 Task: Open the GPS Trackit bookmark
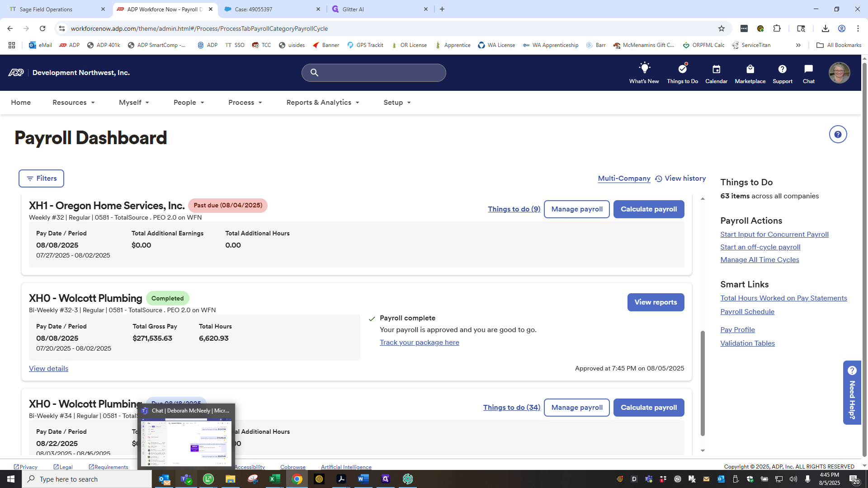point(365,45)
